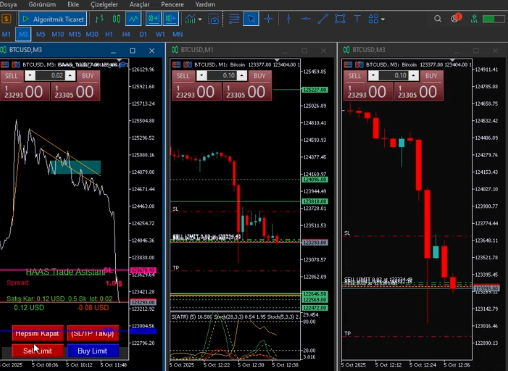Select the MN timeframe
The width and height of the screenshot is (508, 371).
pyautogui.click(x=177, y=34)
